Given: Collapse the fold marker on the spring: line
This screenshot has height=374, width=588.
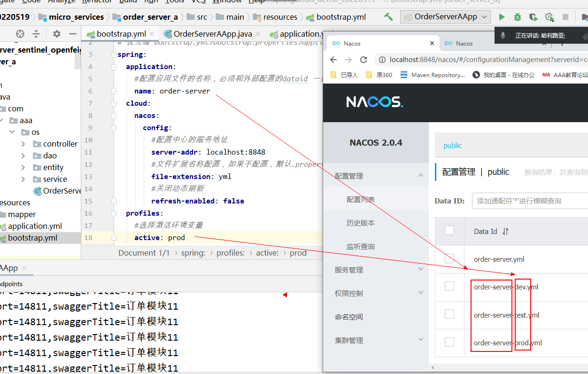Looking at the screenshot, I should point(113,55).
